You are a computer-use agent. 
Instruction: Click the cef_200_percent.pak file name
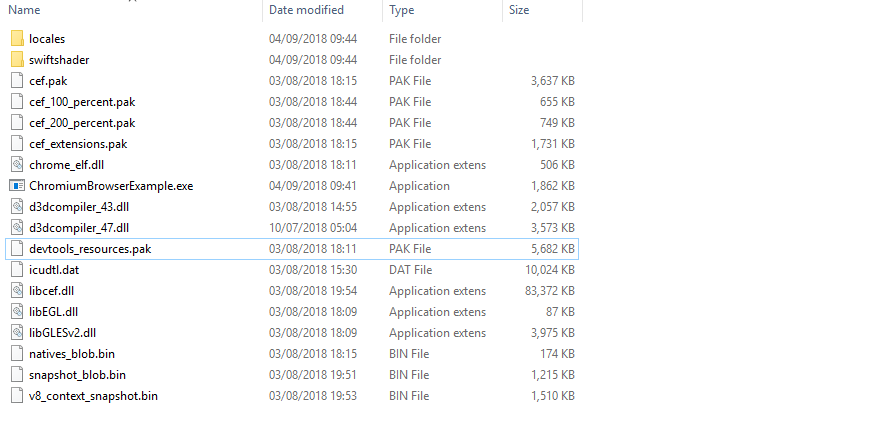[82, 123]
